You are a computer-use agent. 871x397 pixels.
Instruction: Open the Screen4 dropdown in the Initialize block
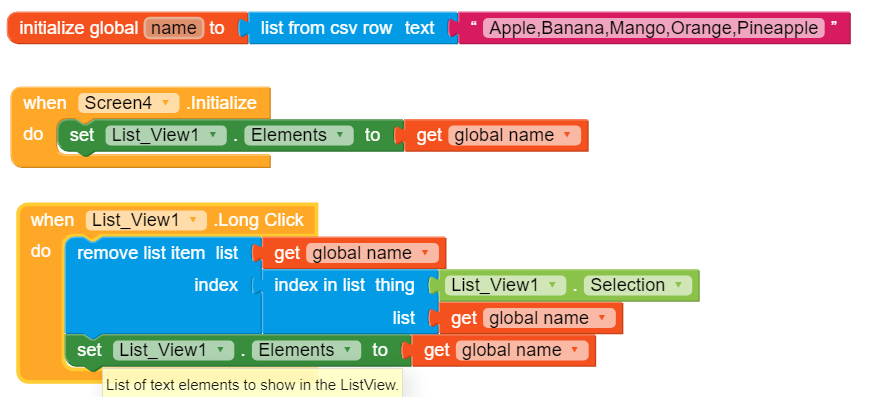tap(129, 103)
